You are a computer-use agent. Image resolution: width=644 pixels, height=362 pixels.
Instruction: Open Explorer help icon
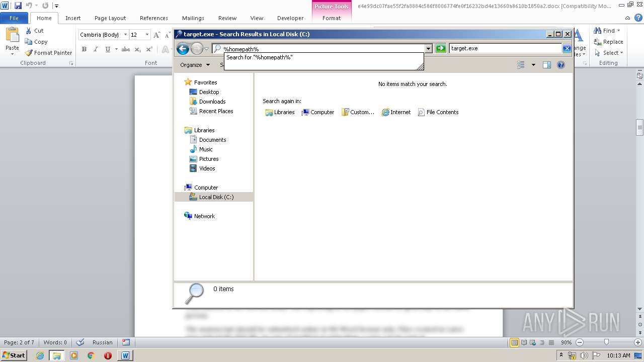click(561, 65)
